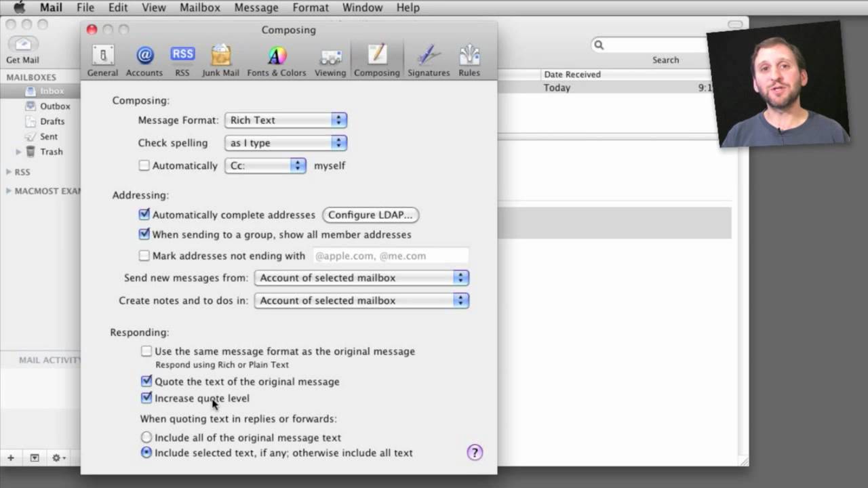Open the Apple menu
The width and height of the screenshot is (868, 488).
[19, 7]
